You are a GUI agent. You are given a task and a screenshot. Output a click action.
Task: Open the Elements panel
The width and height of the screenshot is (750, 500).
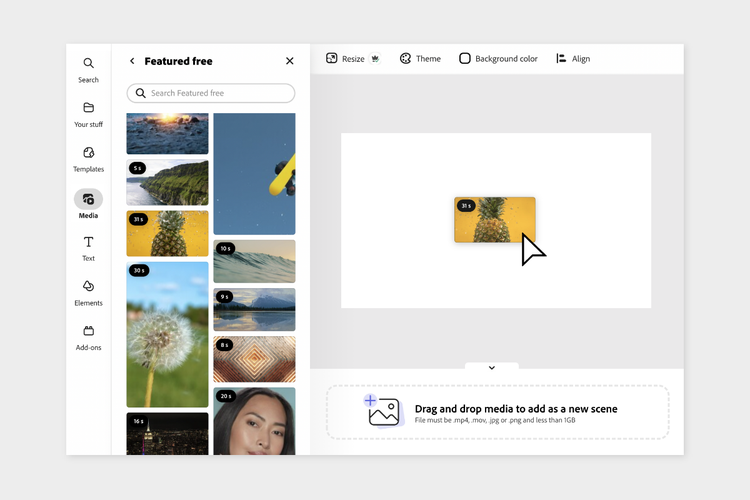88,293
